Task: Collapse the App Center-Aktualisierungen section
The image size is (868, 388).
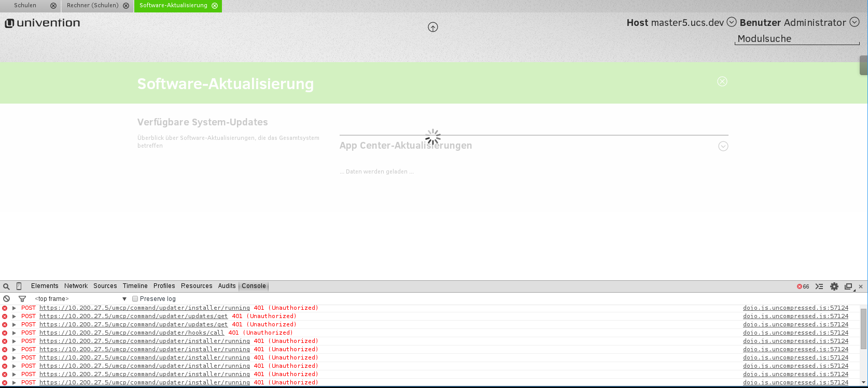Action: coord(723,146)
